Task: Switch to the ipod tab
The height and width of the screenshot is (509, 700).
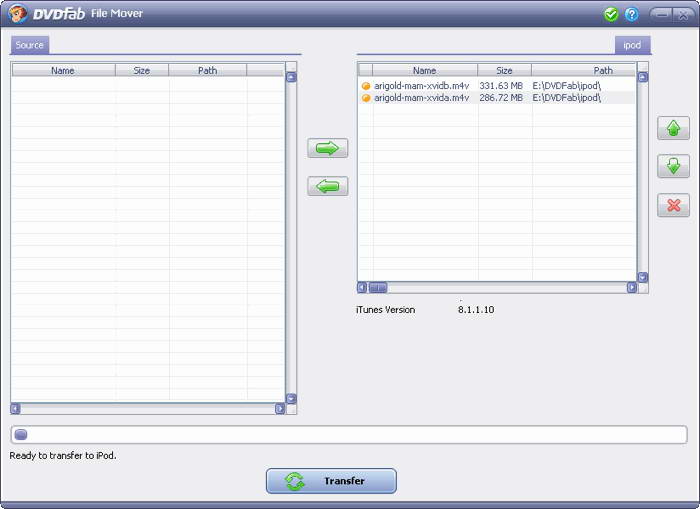Action: (x=632, y=45)
